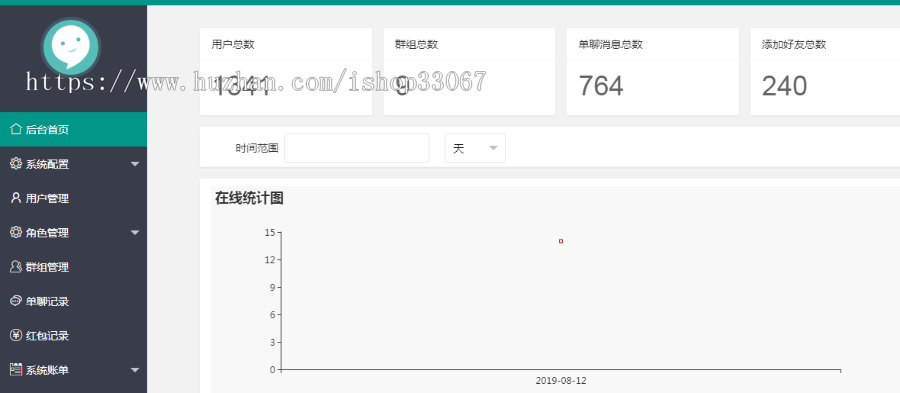900x393 pixels.
Task: Expand the 系统账单 submenu arrow
Action: (x=135, y=370)
